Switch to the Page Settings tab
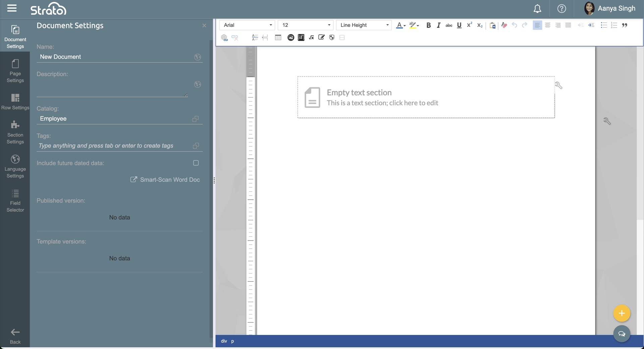This screenshot has width=644, height=349. point(15,71)
